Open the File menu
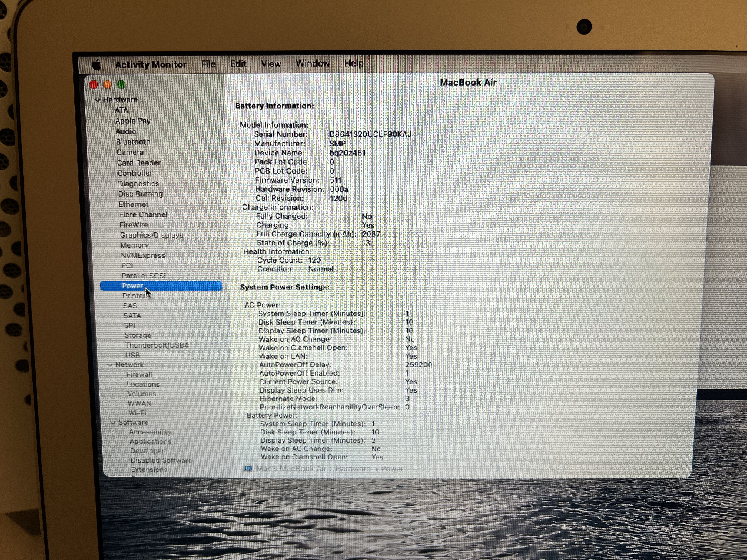 click(208, 64)
